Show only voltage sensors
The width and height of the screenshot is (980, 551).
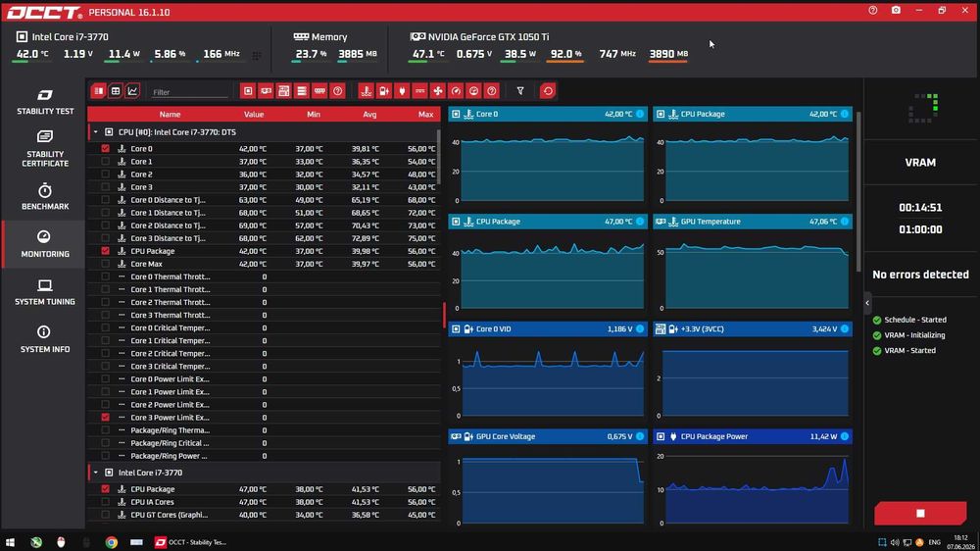[384, 91]
